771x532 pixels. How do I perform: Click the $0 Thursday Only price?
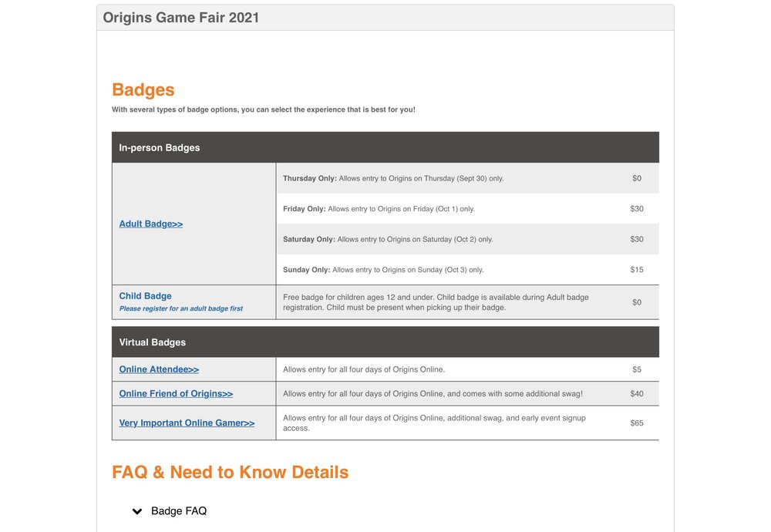637,178
